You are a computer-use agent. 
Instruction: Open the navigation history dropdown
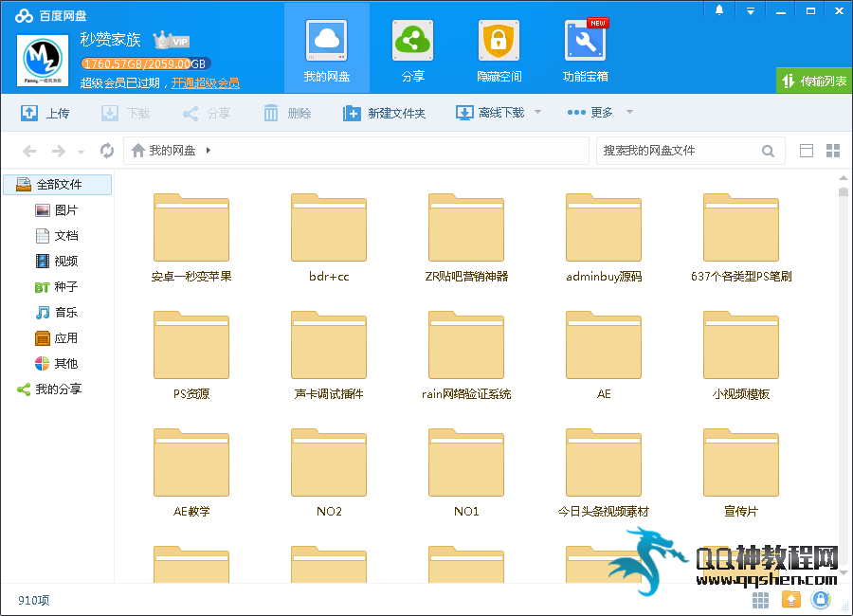click(x=82, y=152)
